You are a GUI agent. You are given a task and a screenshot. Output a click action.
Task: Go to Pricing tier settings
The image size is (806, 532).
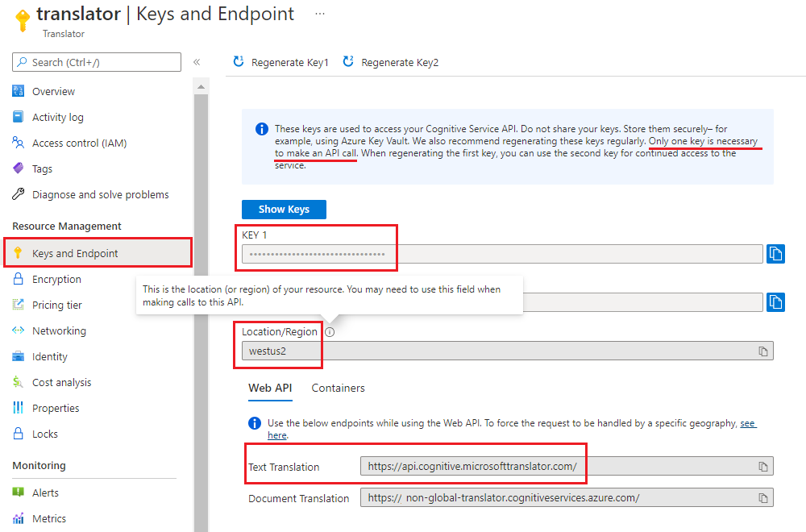point(56,305)
